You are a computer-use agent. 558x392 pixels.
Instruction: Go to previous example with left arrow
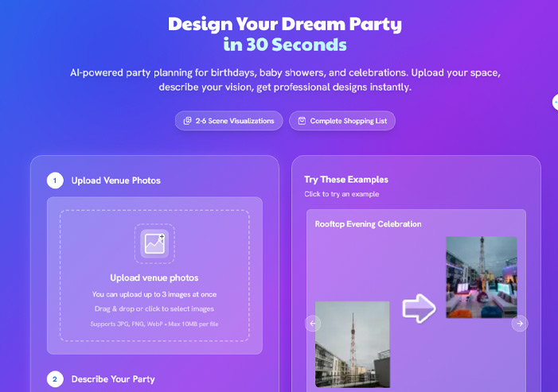313,324
